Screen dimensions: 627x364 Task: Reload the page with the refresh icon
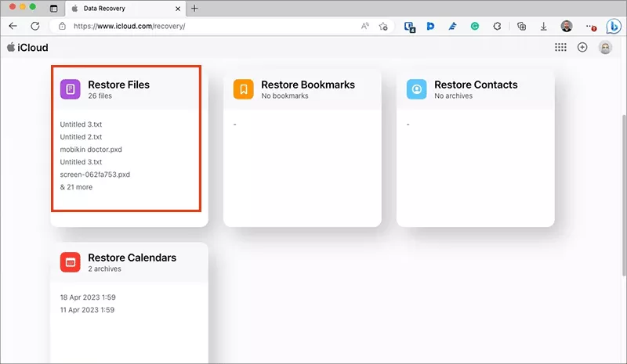pyautogui.click(x=35, y=26)
